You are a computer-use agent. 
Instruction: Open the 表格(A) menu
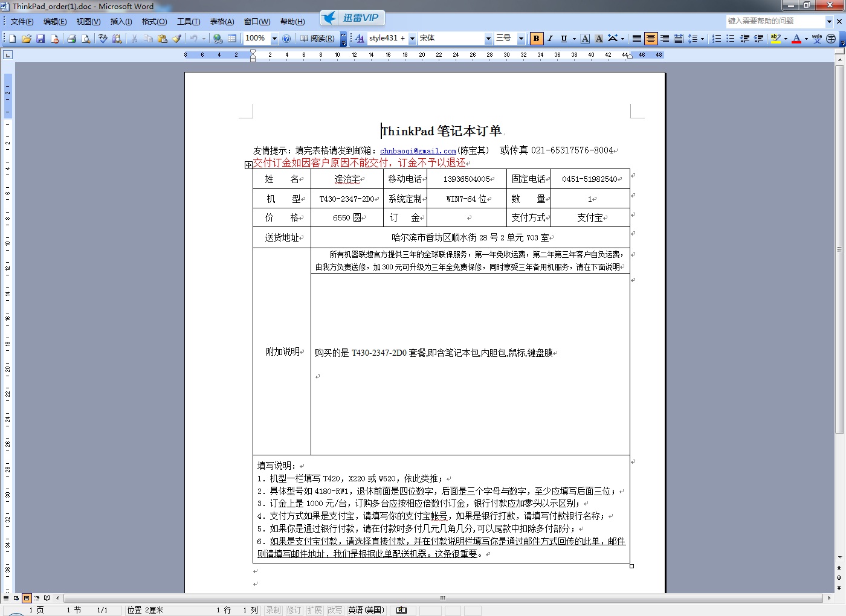222,22
